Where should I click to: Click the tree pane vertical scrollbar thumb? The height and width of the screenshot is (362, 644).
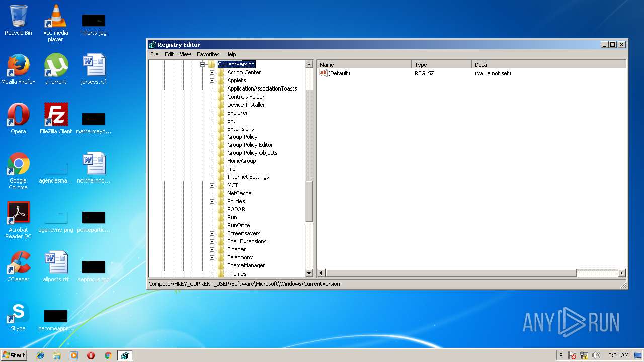309,201
